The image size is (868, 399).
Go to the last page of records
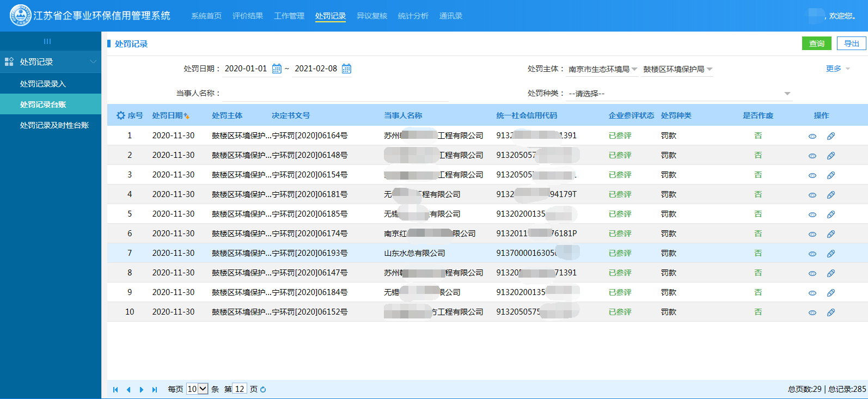pyautogui.click(x=155, y=389)
